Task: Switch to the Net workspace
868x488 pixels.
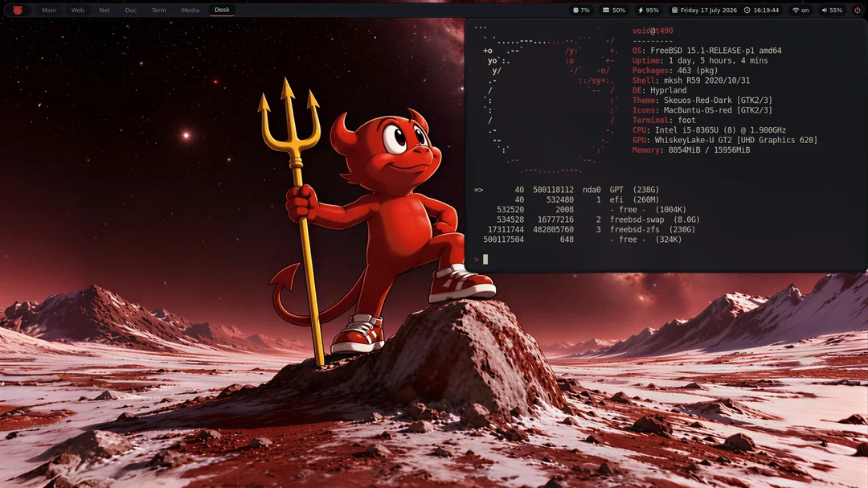Action: click(104, 10)
